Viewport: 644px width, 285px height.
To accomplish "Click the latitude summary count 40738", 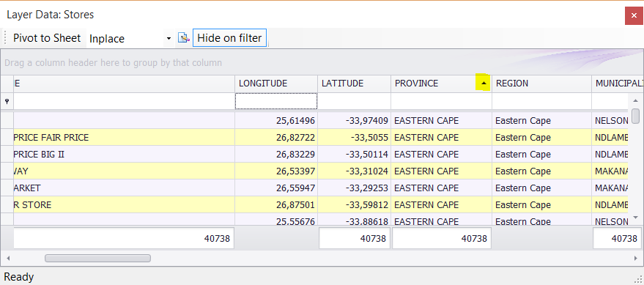I will pyautogui.click(x=355, y=238).
